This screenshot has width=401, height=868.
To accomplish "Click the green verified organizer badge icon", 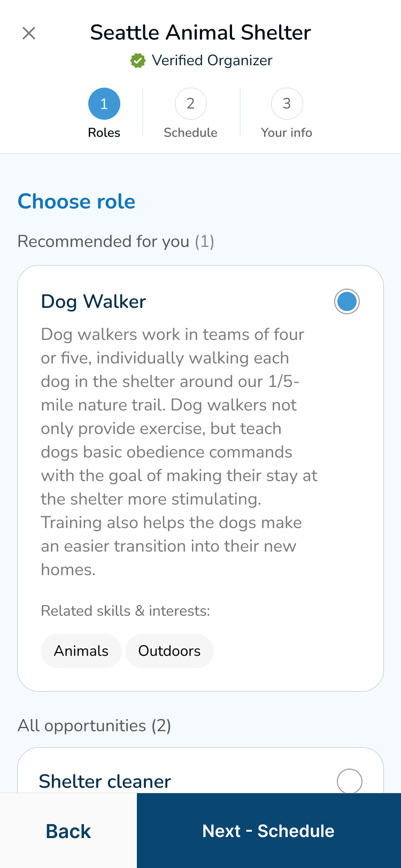I will [x=137, y=60].
